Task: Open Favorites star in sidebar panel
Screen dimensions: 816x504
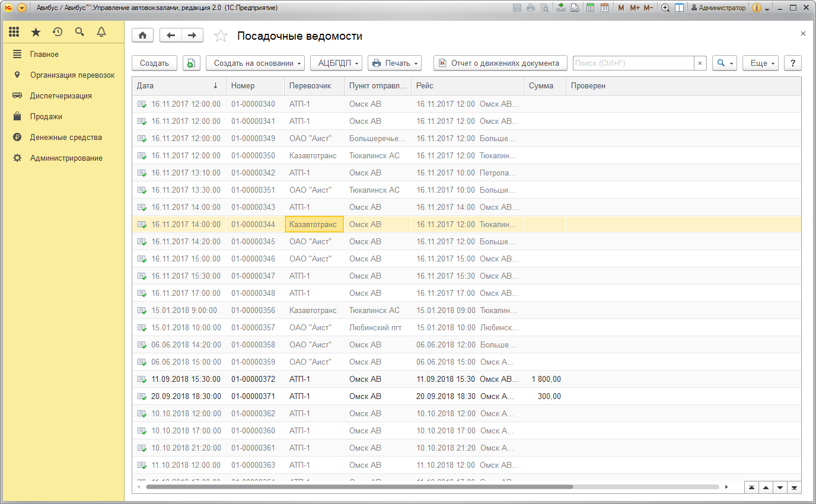Action: (36, 32)
